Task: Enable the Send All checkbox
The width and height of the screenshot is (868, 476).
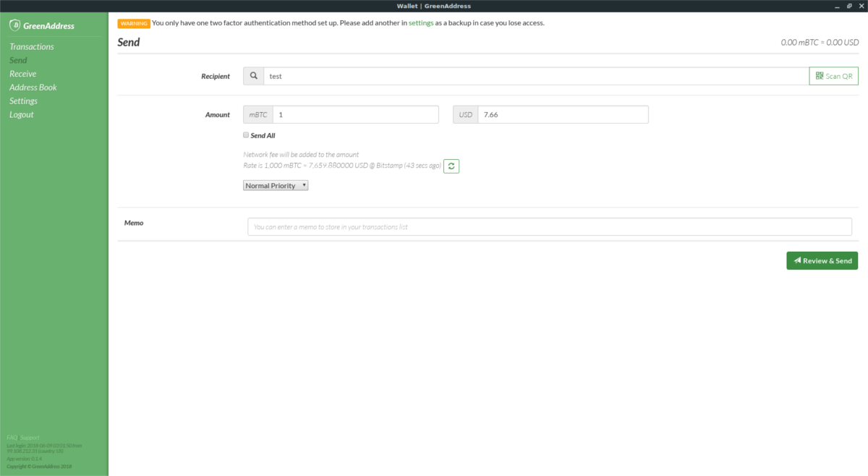Action: pyautogui.click(x=246, y=135)
